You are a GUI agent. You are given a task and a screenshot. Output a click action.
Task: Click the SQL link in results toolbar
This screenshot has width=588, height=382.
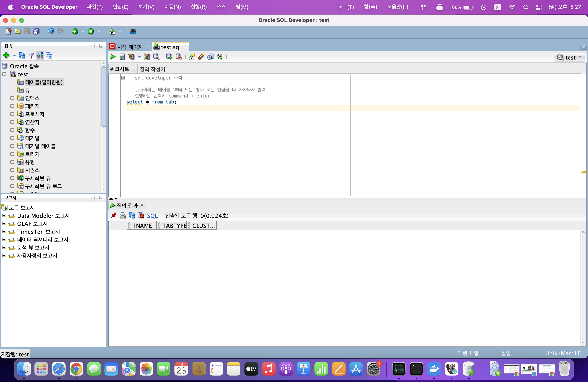(x=152, y=216)
